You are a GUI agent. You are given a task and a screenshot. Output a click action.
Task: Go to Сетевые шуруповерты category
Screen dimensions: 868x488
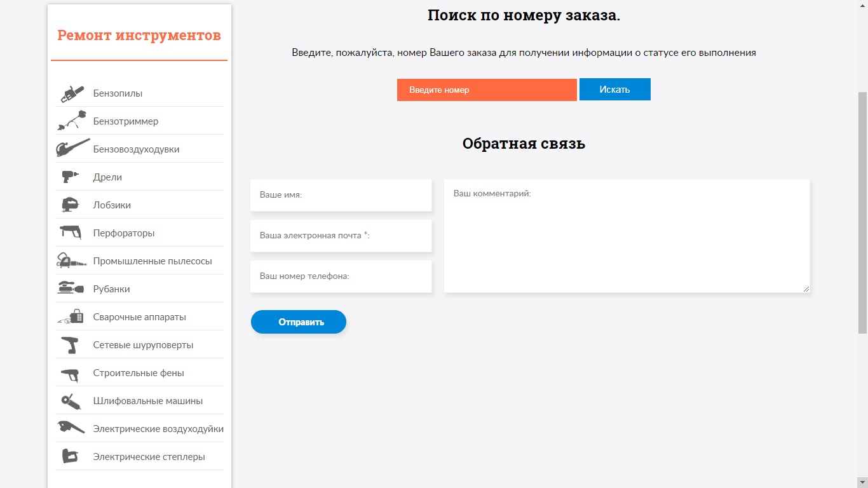point(143,345)
